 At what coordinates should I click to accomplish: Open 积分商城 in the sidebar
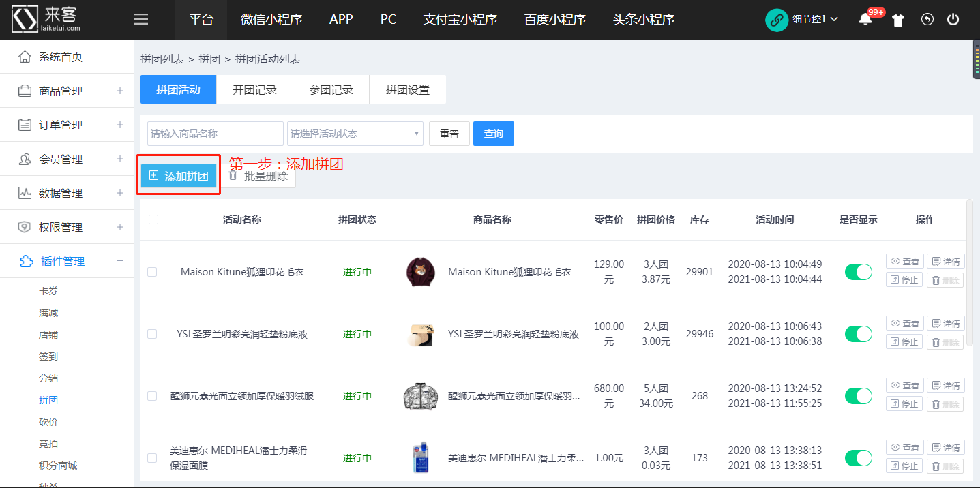pos(58,466)
